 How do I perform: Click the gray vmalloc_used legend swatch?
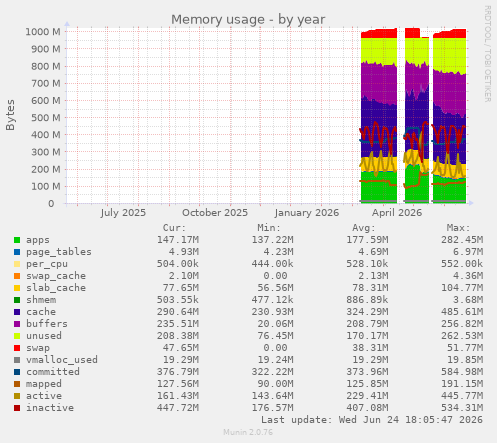[17, 360]
